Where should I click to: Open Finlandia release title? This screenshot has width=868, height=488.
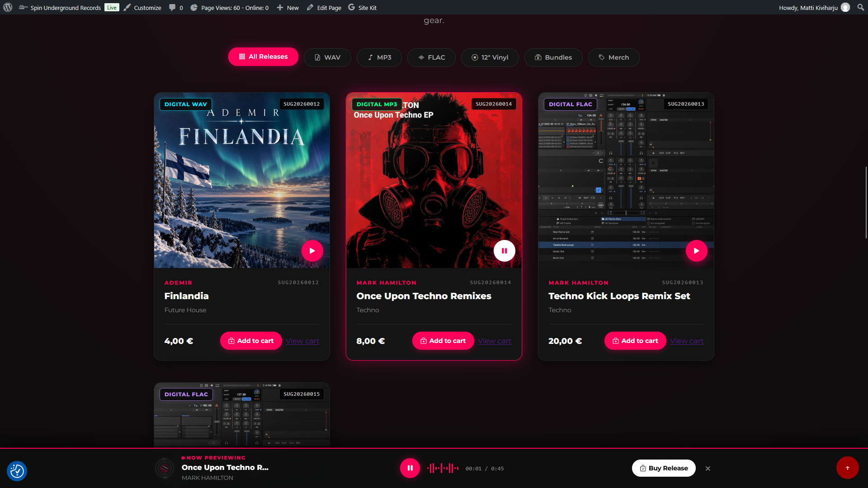186,296
